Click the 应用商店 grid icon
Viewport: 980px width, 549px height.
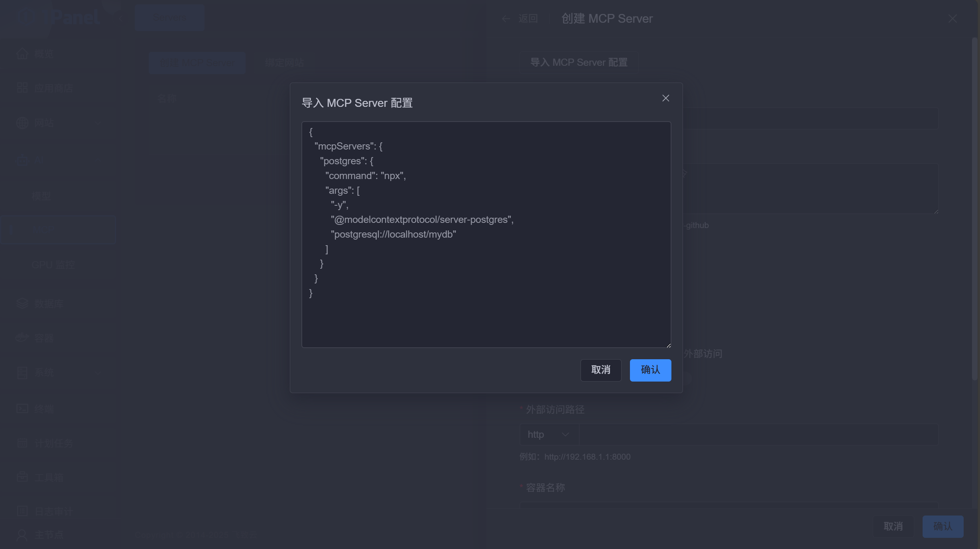point(22,88)
